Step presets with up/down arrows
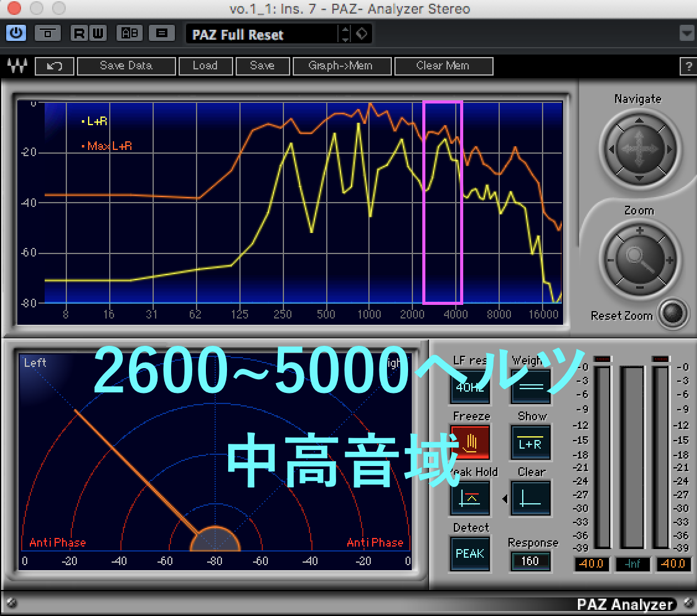 (345, 34)
